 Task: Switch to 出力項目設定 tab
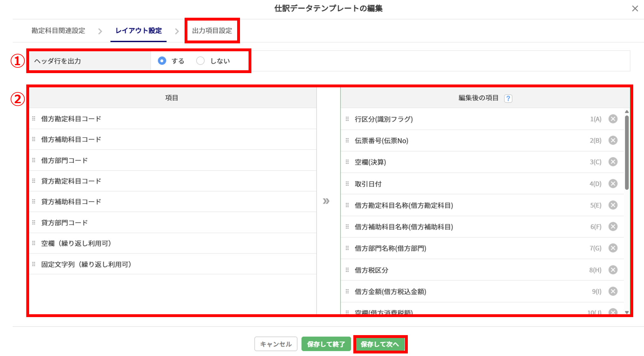(212, 31)
